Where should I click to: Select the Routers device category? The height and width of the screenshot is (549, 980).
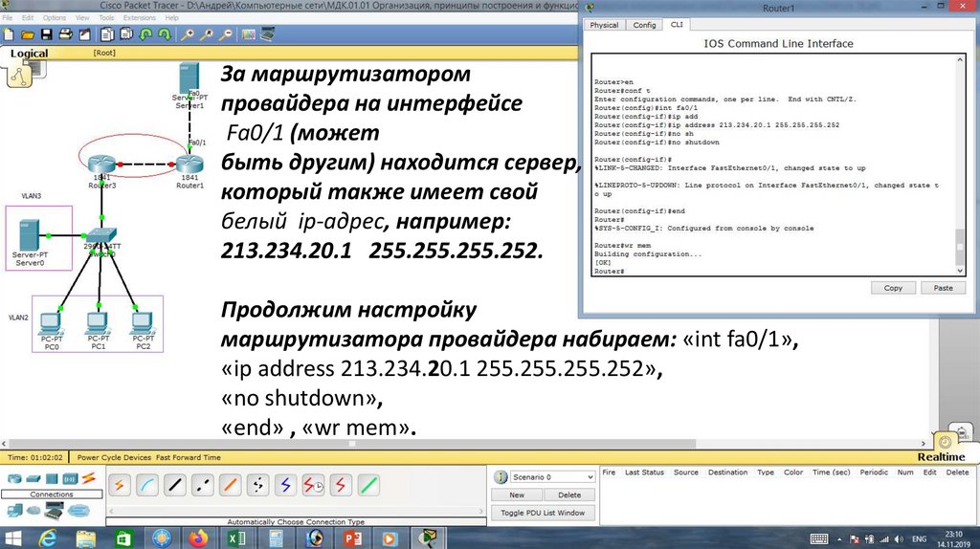pyautogui.click(x=13, y=479)
